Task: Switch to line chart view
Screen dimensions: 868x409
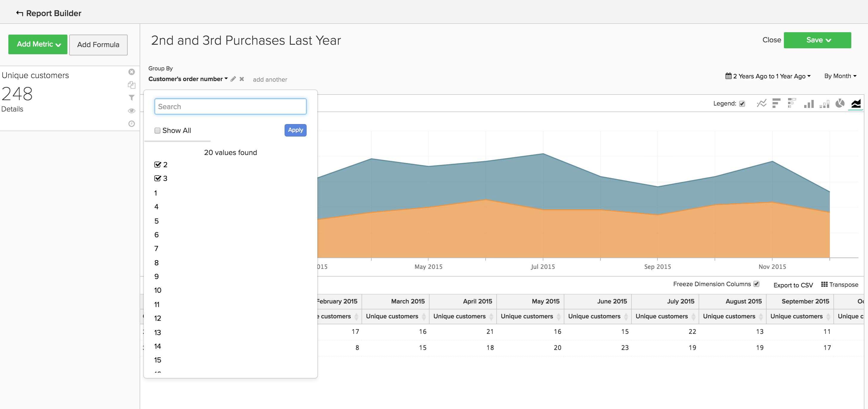Action: pyautogui.click(x=761, y=103)
